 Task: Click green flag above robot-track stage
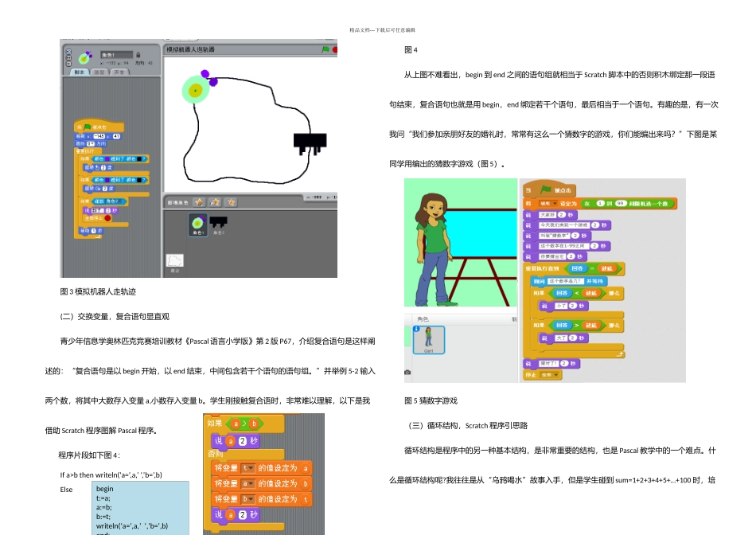click(x=325, y=49)
